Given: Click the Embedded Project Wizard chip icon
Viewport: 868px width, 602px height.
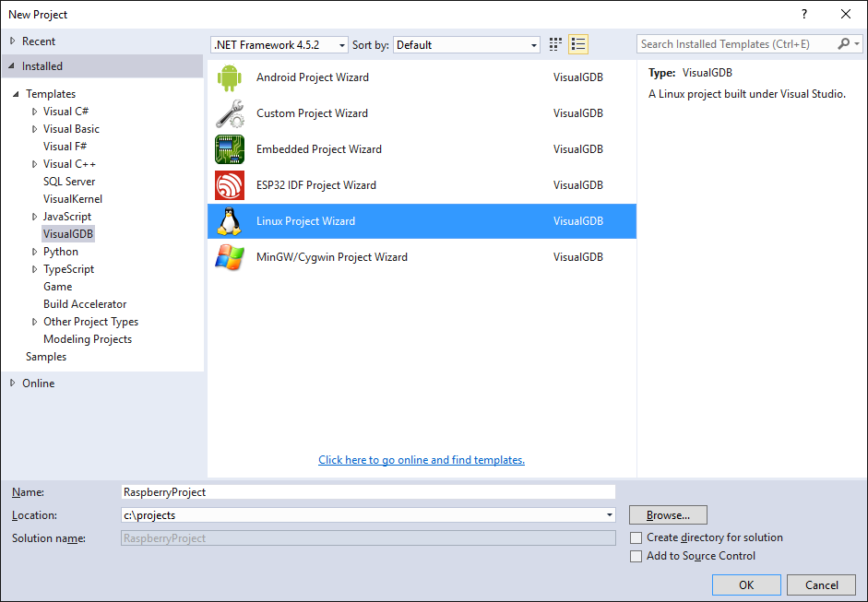Looking at the screenshot, I should point(229,149).
